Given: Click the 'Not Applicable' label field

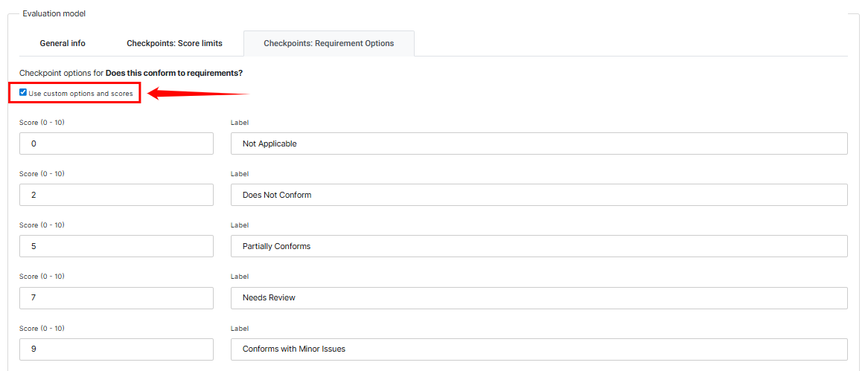Looking at the screenshot, I should [x=539, y=143].
